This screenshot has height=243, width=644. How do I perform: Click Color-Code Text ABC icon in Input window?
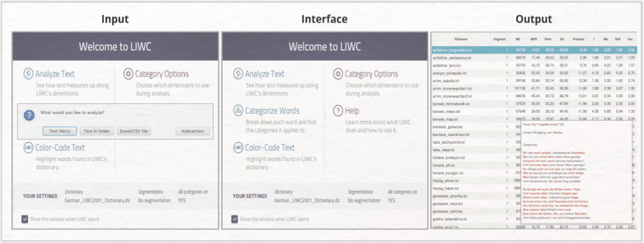(28, 148)
